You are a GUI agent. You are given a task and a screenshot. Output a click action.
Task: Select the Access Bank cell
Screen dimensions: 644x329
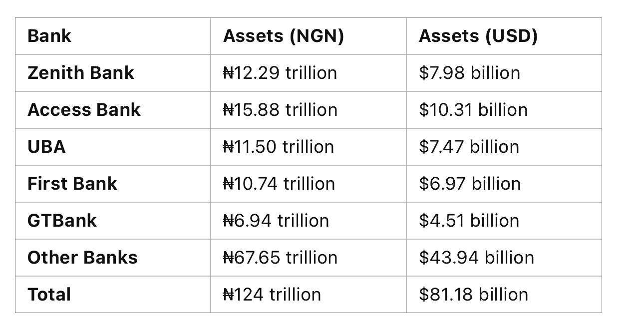(84, 110)
